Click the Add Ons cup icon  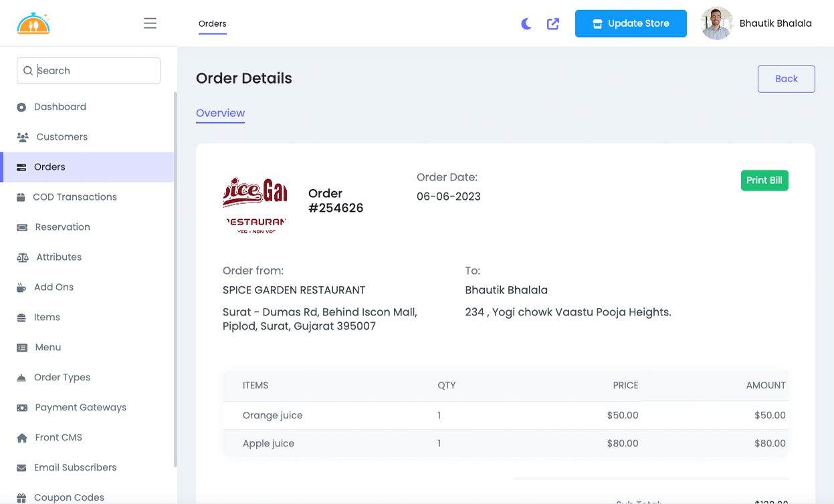(21, 287)
